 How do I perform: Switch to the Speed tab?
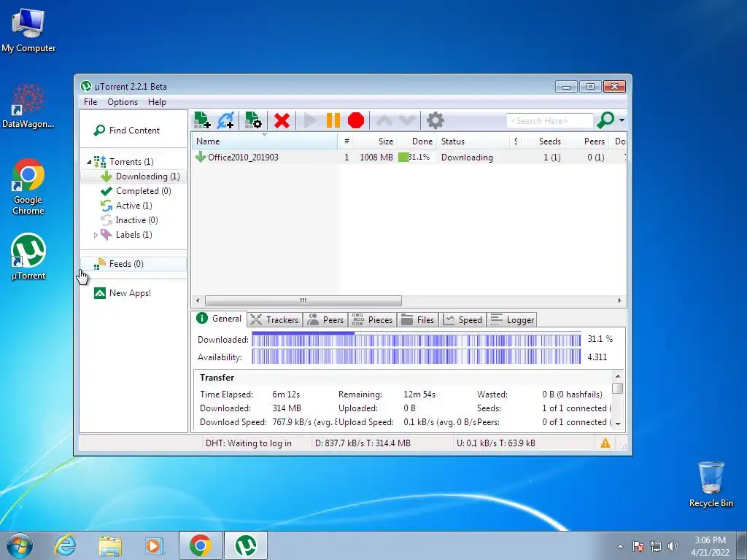(462, 320)
